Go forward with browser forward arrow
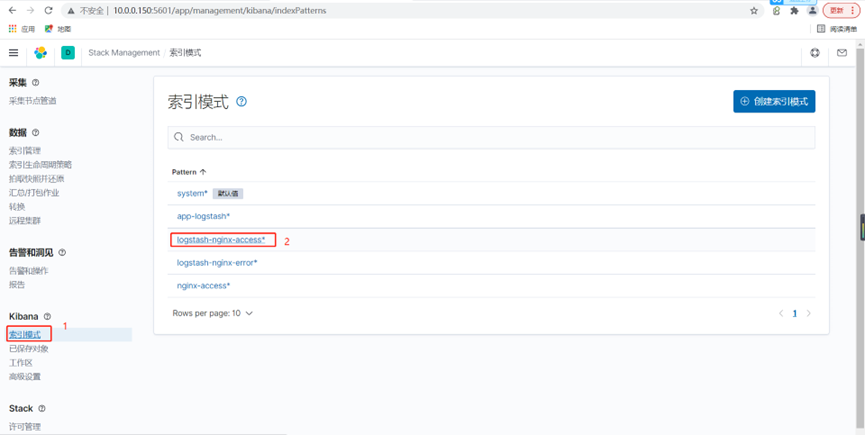The width and height of the screenshot is (865, 435). coord(30,10)
